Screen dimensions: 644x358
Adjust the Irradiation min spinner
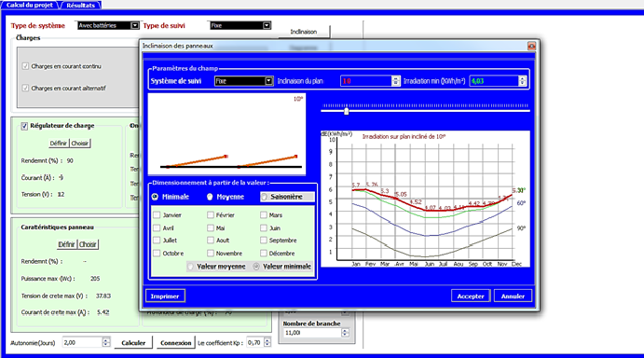pyautogui.click(x=523, y=81)
